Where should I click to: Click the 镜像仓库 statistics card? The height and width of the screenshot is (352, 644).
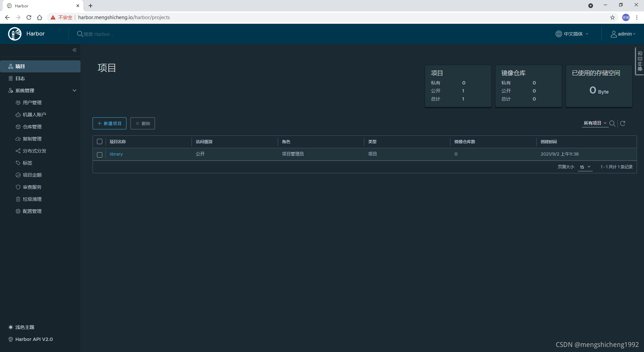(x=529, y=86)
